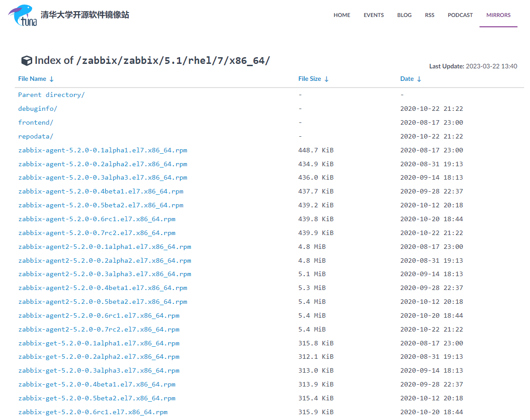Select the date of the frontend/ row
This screenshot has height=420, width=530.
[x=432, y=123]
